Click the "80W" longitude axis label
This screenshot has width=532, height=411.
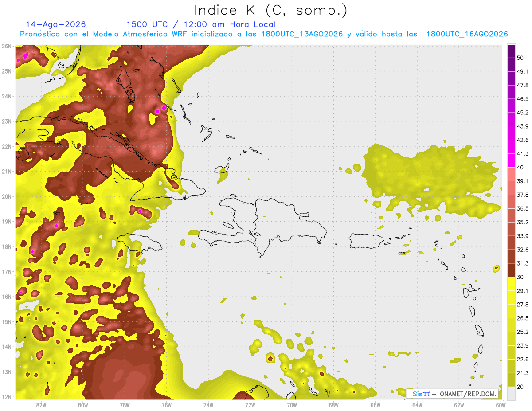[82, 405]
